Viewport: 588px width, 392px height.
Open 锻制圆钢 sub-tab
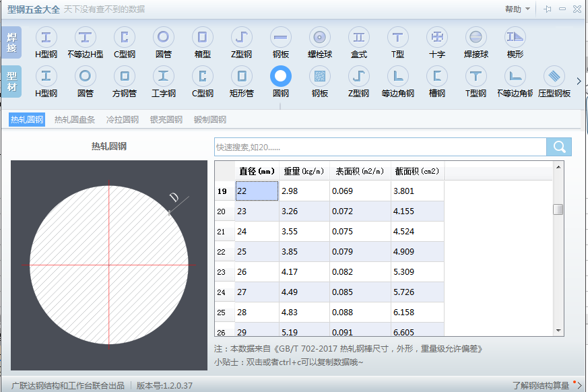click(x=210, y=120)
